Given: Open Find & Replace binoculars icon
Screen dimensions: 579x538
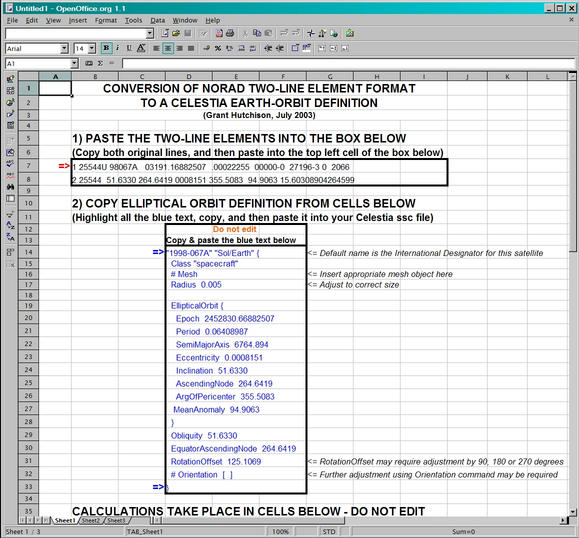Looking at the screenshot, I should 10,187.
